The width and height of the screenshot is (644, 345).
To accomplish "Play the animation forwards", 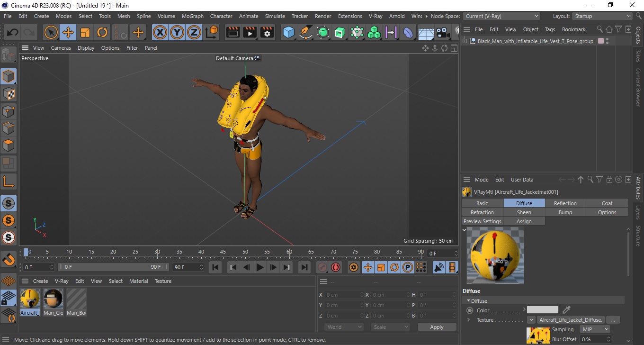I will [x=259, y=267].
